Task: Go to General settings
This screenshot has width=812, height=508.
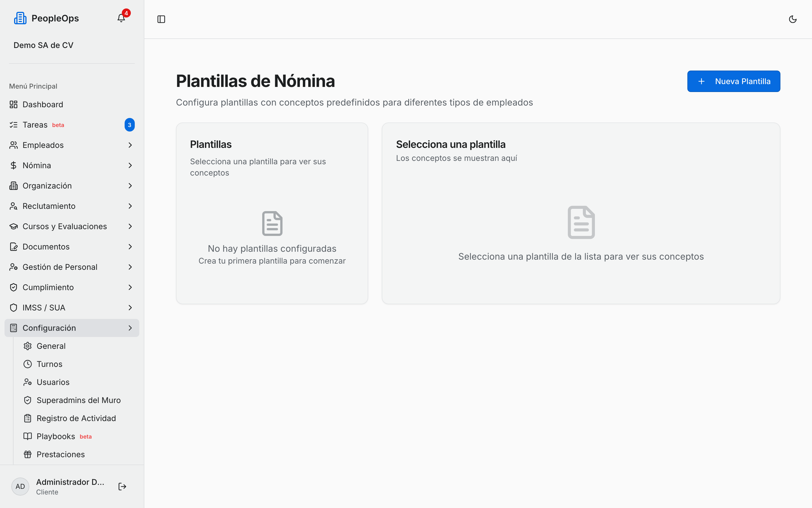Action: point(79,346)
